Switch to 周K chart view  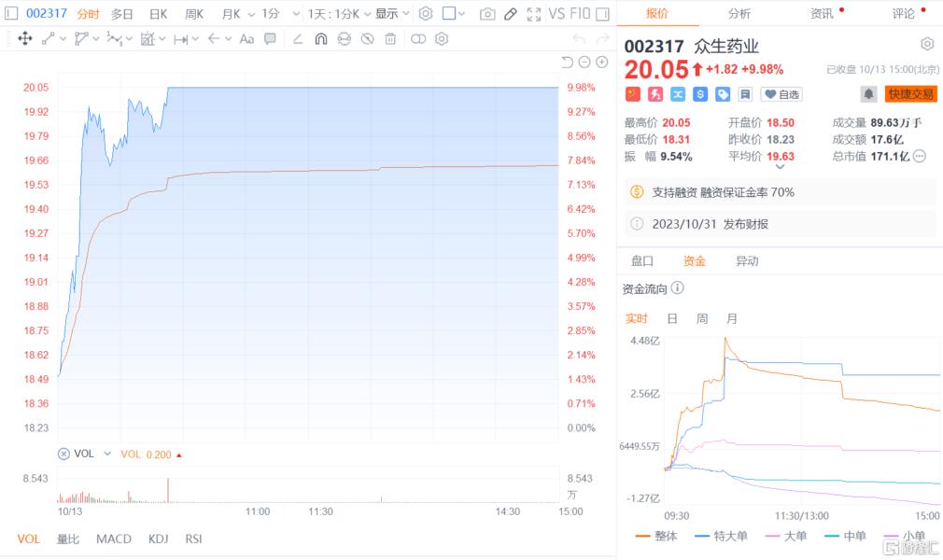[x=193, y=14]
